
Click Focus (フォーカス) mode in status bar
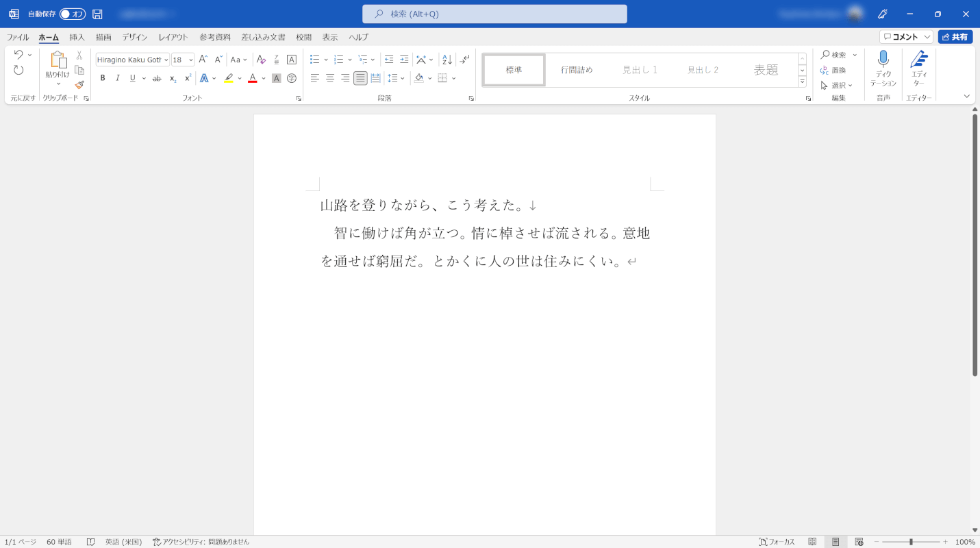coord(777,542)
